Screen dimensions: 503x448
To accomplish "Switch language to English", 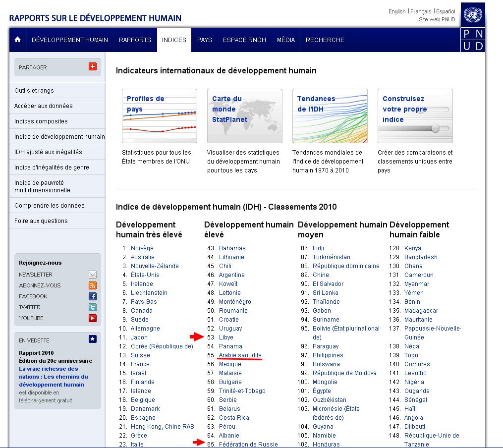I will click(x=397, y=11).
